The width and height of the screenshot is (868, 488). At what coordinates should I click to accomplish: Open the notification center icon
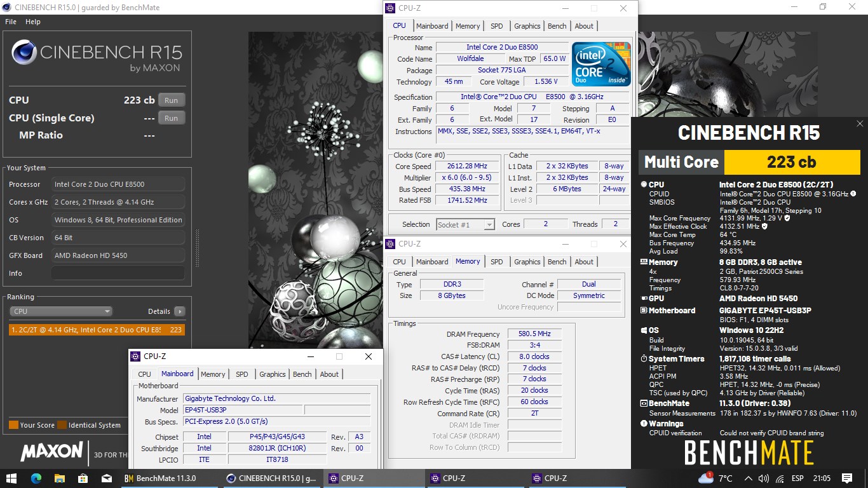[846, 478]
